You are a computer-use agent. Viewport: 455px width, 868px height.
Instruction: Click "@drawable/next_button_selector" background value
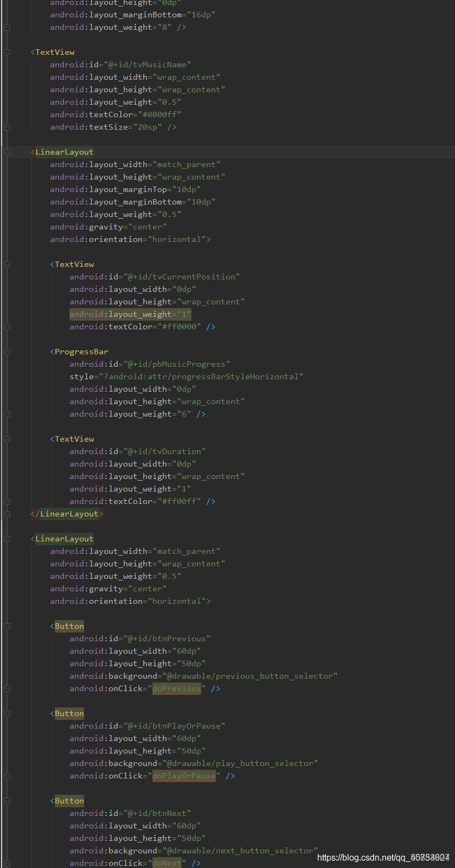[x=240, y=851]
